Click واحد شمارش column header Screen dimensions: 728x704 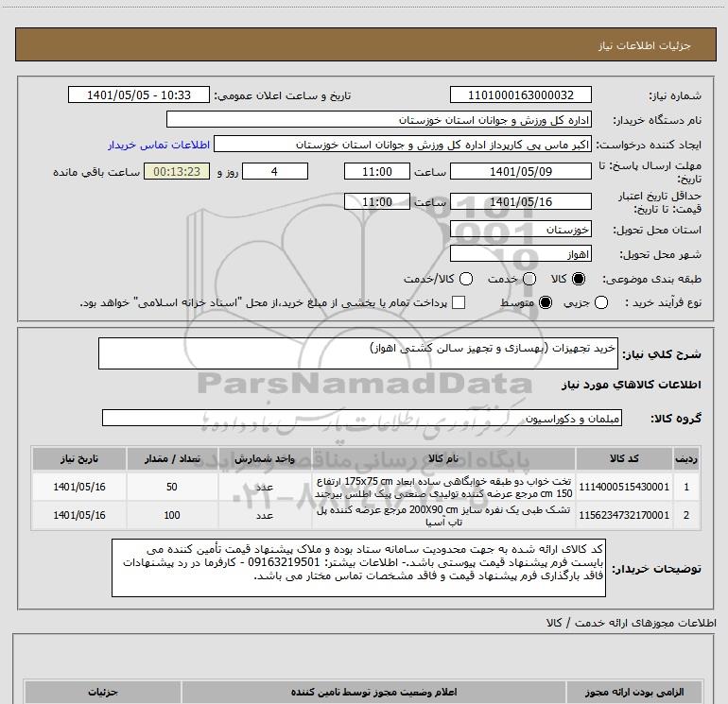pyautogui.click(x=265, y=458)
